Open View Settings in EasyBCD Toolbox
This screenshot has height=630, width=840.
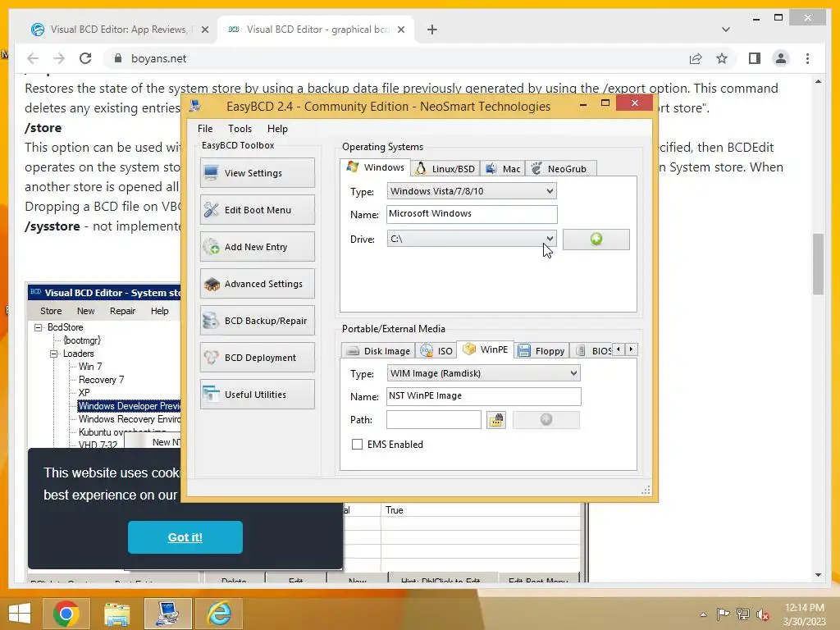257,173
